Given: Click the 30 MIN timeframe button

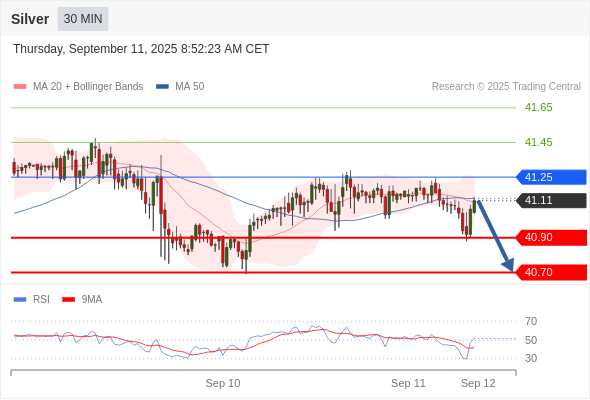Looking at the screenshot, I should point(83,19).
